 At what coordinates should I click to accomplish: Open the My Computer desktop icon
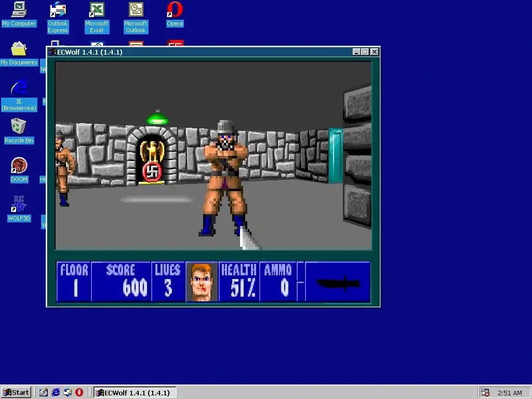click(x=19, y=14)
